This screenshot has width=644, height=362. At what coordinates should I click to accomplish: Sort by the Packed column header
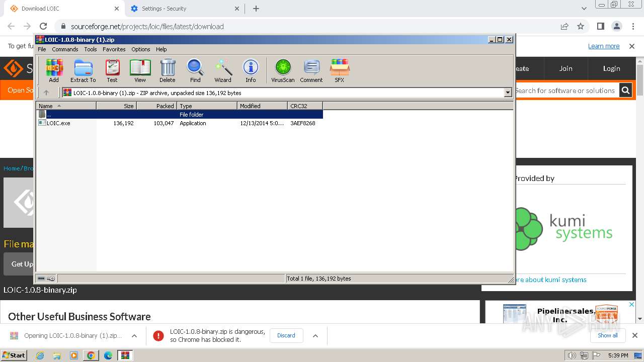(156, 106)
